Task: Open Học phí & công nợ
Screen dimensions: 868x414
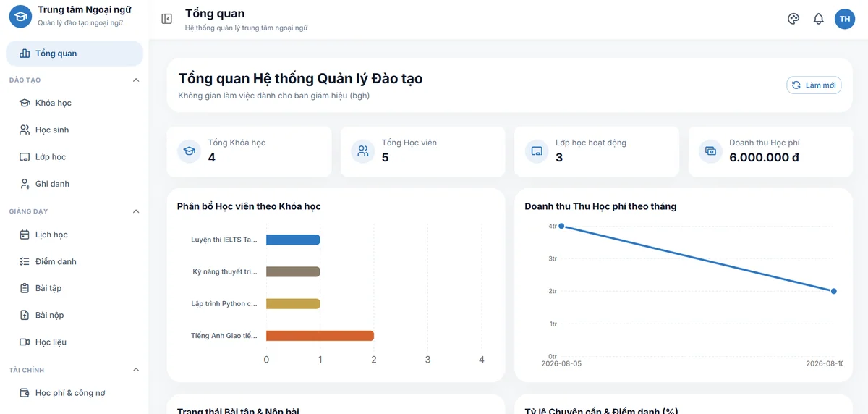Action: coord(75,393)
